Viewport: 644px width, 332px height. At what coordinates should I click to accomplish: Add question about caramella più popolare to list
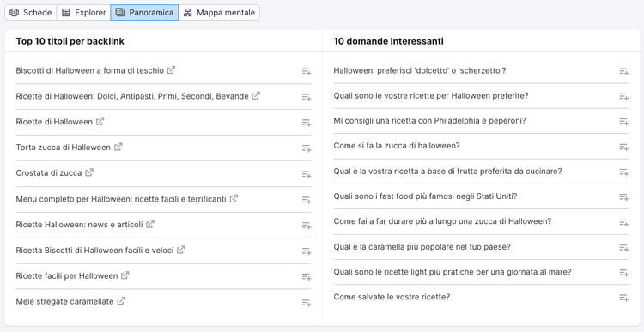[624, 248]
